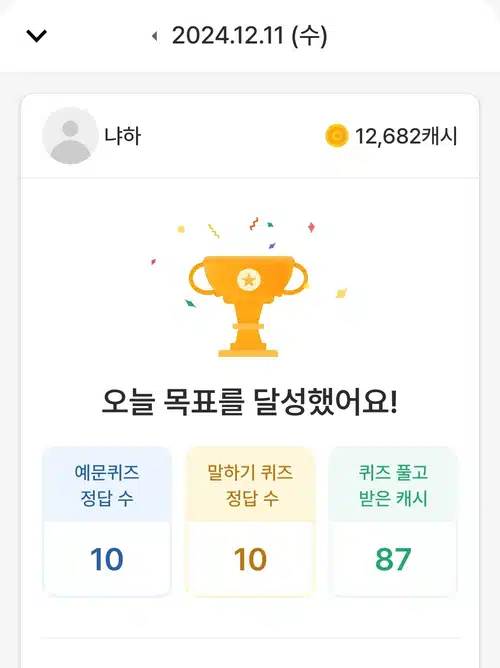The height and width of the screenshot is (668, 500).
Task: Open the 냐하 user profile name
Action: coord(123,136)
